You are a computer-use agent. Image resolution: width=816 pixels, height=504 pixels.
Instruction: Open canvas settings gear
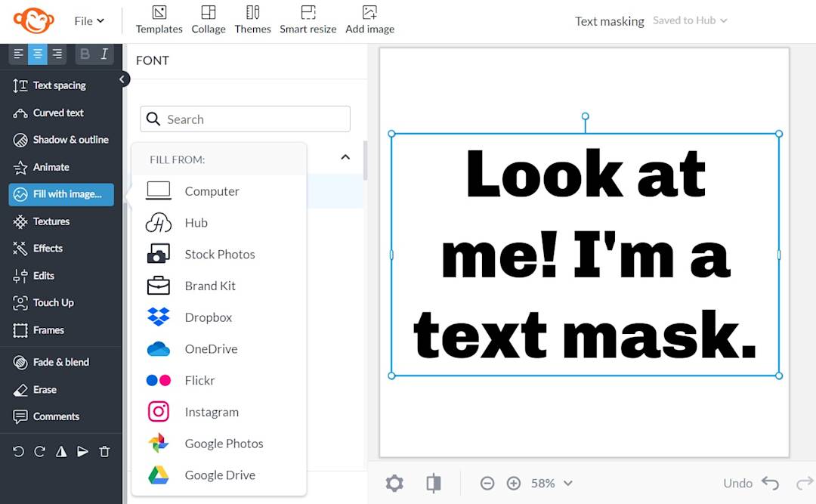[394, 483]
